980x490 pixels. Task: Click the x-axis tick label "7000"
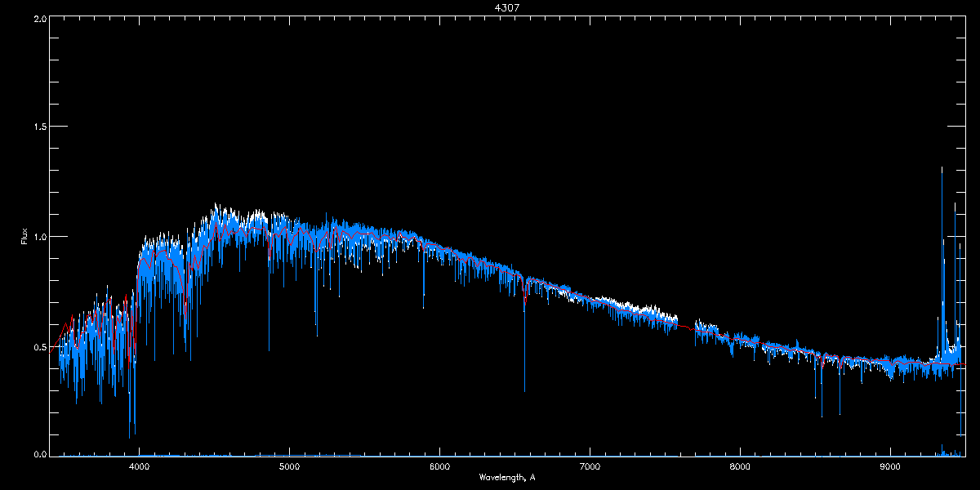pos(590,467)
